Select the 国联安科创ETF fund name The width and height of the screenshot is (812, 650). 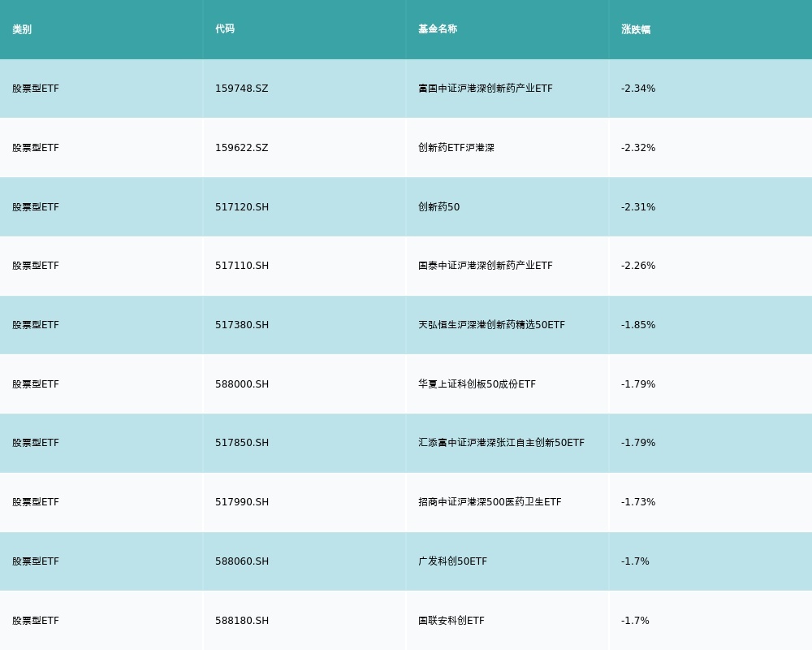pos(451,621)
